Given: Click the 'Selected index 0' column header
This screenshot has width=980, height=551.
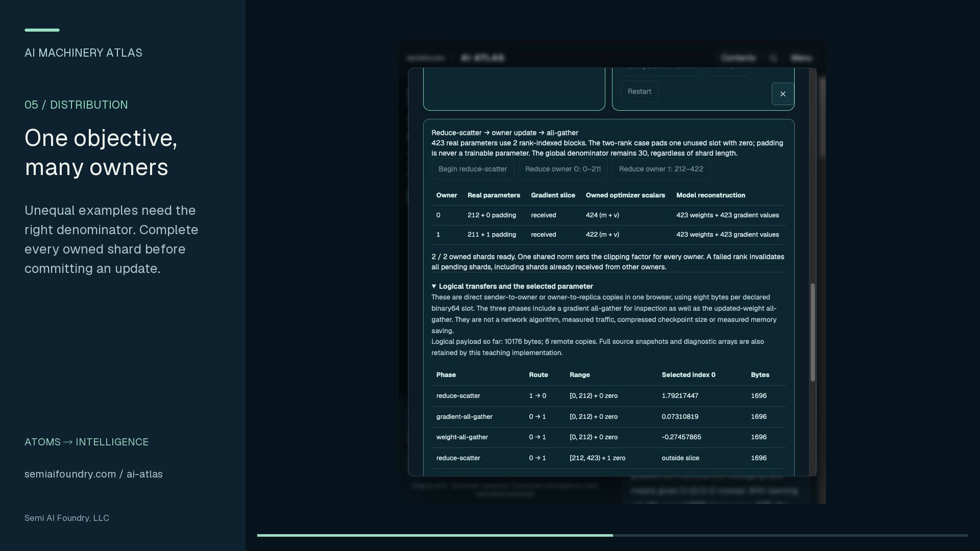Looking at the screenshot, I should click(x=689, y=375).
